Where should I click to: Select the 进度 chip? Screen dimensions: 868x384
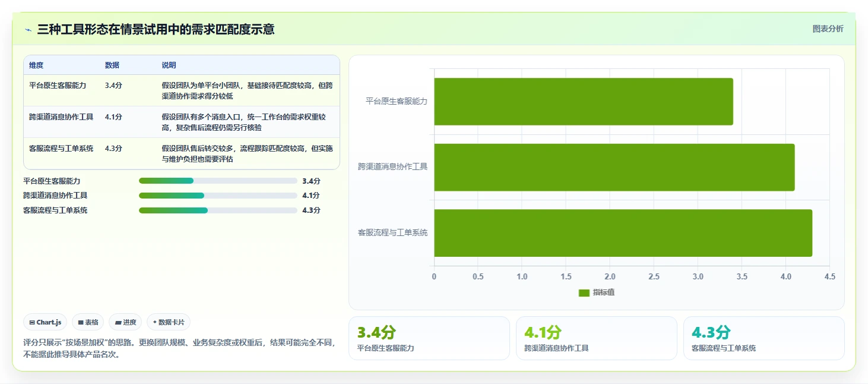tap(125, 322)
